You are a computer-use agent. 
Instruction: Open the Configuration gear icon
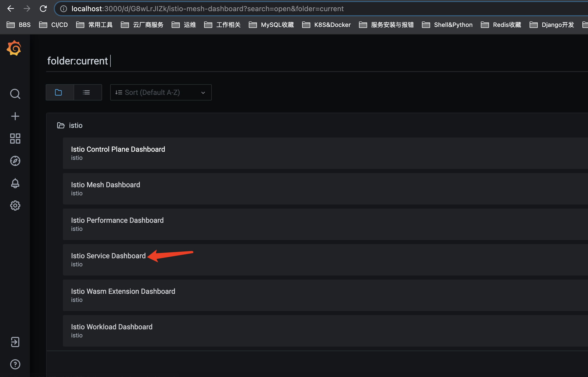pos(15,205)
